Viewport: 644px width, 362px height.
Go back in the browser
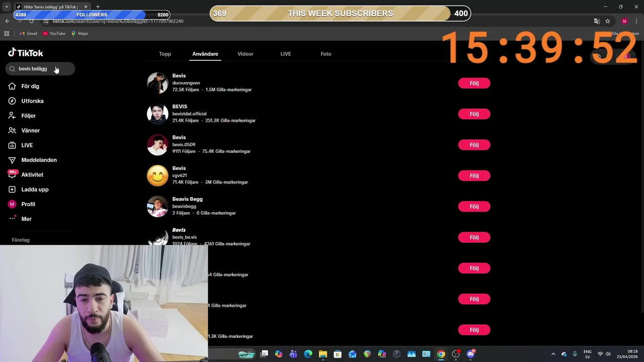(x=7, y=21)
